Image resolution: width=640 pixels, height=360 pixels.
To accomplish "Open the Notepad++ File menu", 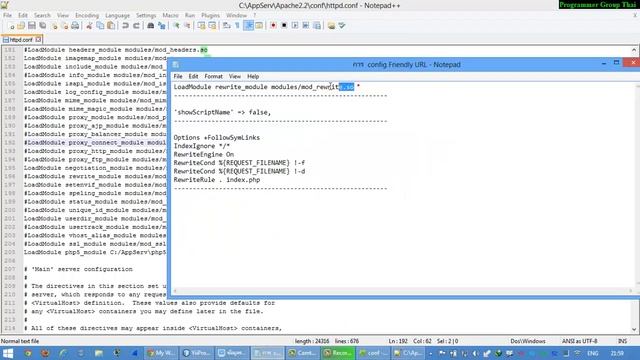I will [7, 16].
